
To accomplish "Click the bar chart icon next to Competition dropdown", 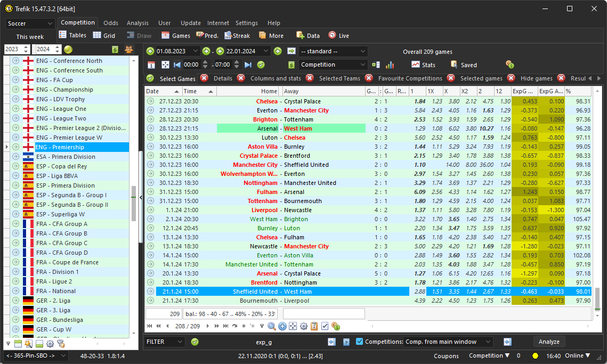I will point(390,64).
